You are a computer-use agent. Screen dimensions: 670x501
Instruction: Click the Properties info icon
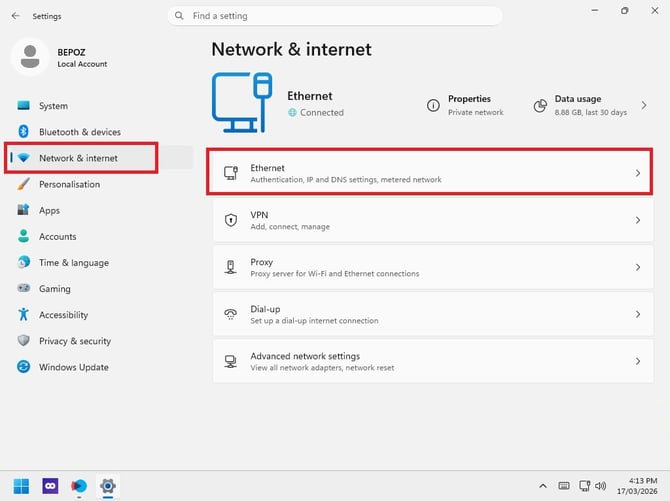(433, 105)
